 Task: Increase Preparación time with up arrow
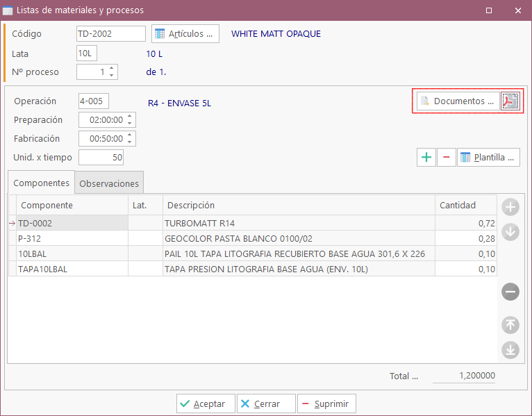[130, 117]
